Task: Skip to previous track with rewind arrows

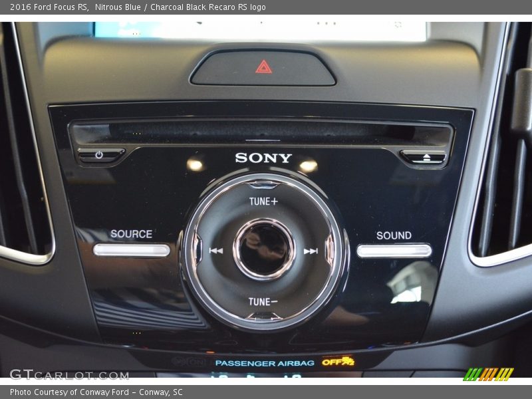Action: 215,251
